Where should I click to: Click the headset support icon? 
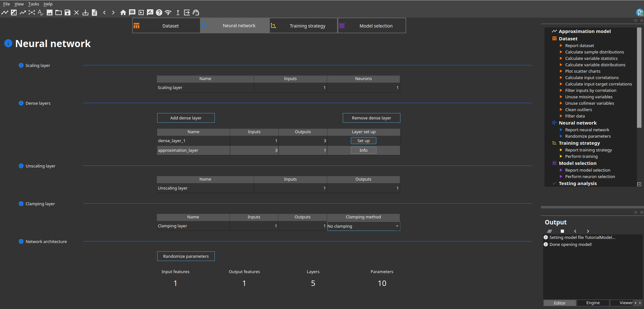[196, 12]
